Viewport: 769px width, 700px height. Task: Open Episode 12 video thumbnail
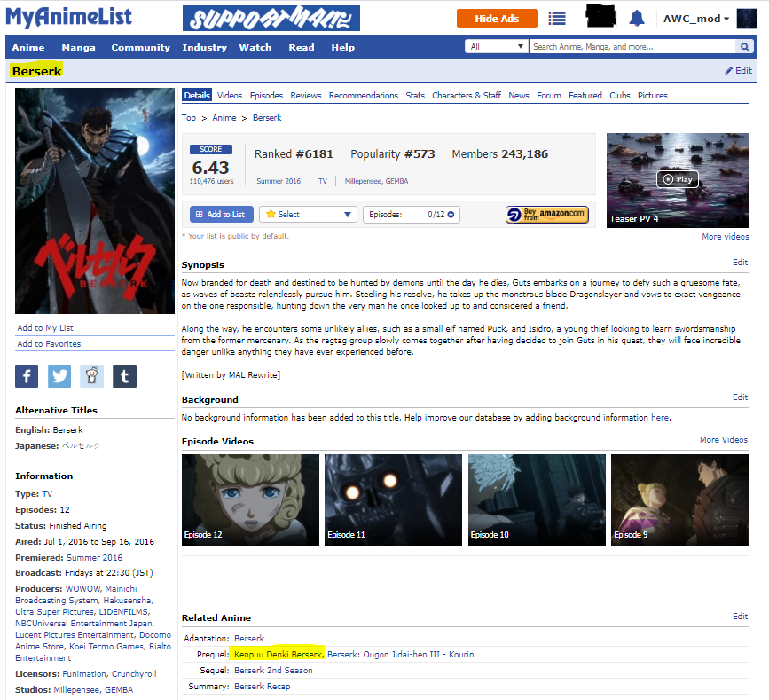250,499
